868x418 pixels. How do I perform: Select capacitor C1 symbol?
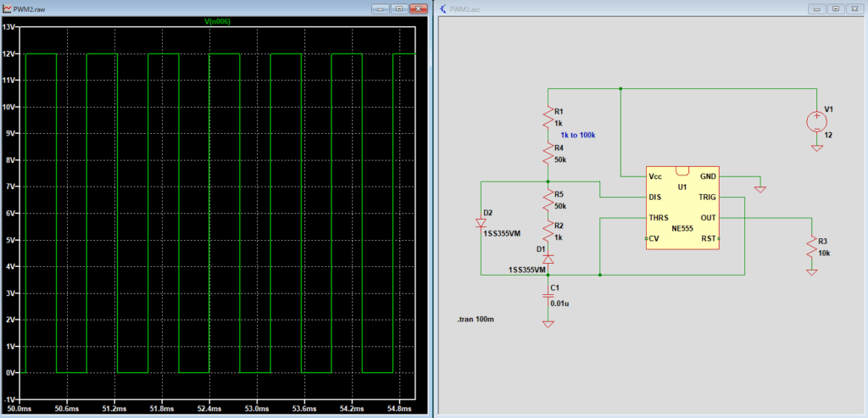(548, 297)
